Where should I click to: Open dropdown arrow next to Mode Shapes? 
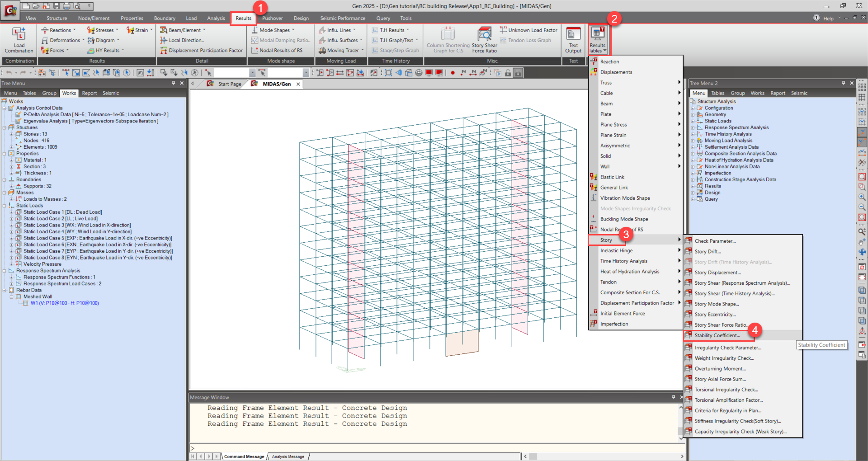(x=293, y=30)
